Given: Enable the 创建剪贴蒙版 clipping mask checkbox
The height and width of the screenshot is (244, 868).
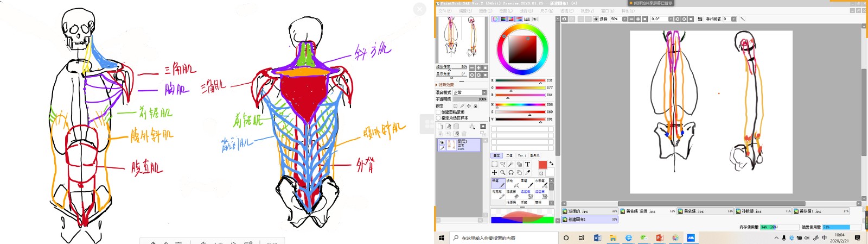Looking at the screenshot, I should [438, 112].
